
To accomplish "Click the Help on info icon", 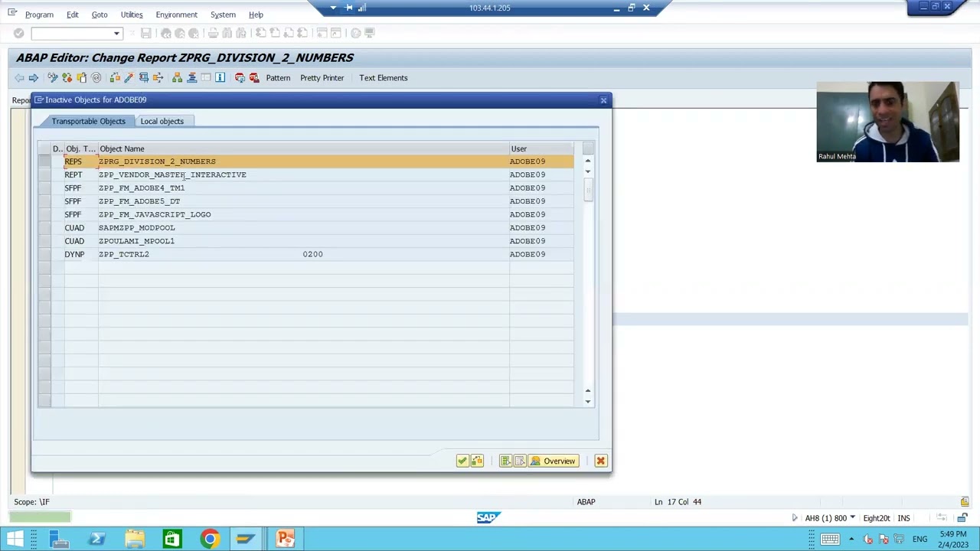I will coord(220,77).
